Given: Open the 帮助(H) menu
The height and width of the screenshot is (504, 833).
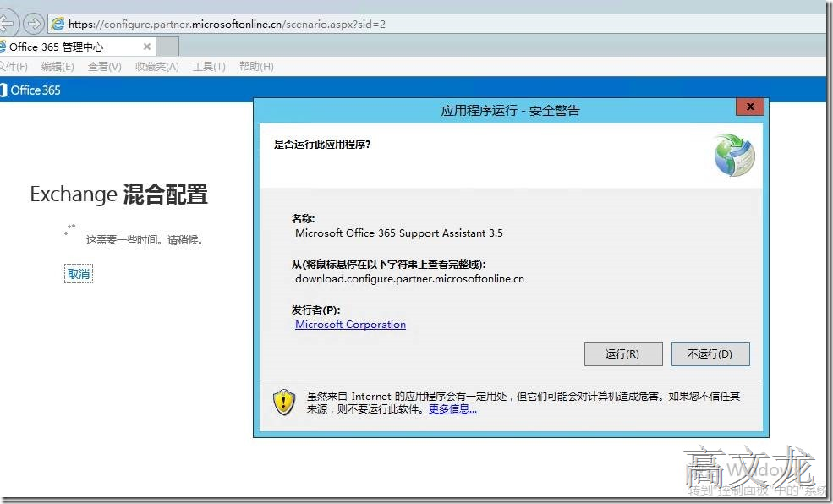Looking at the screenshot, I should coord(256,67).
